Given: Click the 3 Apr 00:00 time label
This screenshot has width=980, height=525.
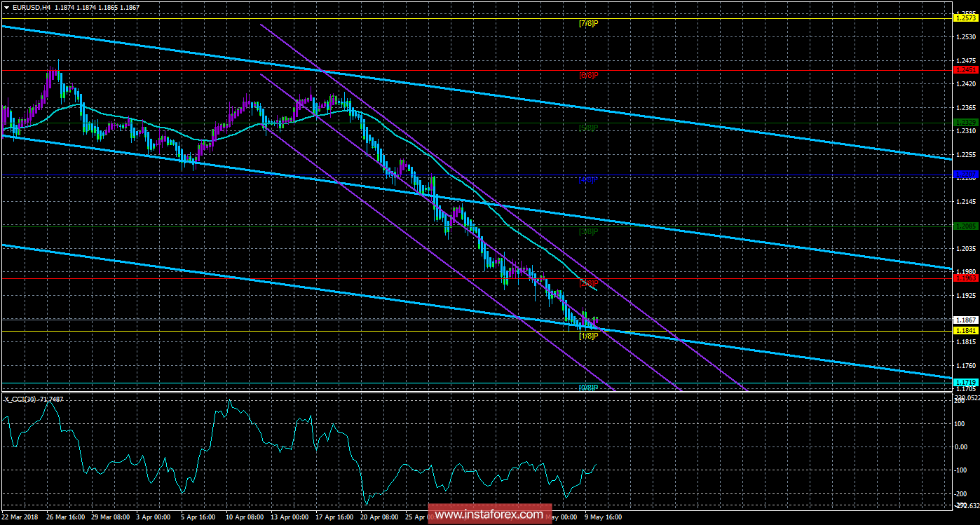Looking at the screenshot, I should [155, 517].
